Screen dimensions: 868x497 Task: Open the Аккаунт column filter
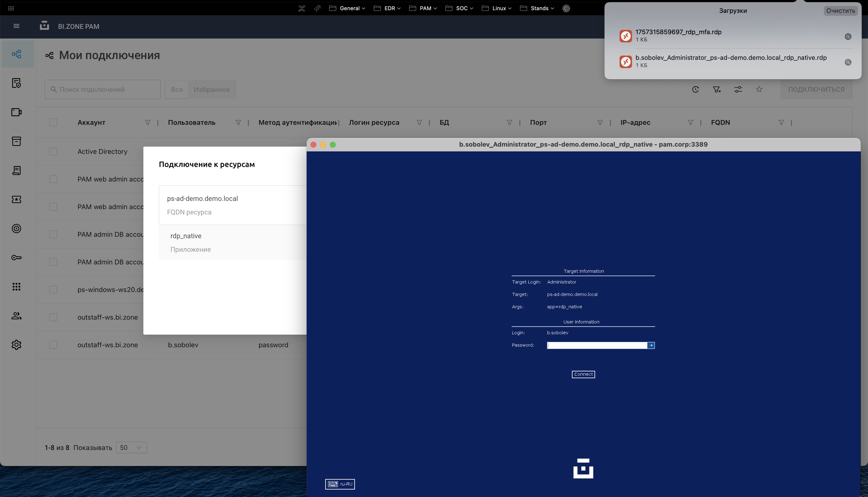coord(148,123)
